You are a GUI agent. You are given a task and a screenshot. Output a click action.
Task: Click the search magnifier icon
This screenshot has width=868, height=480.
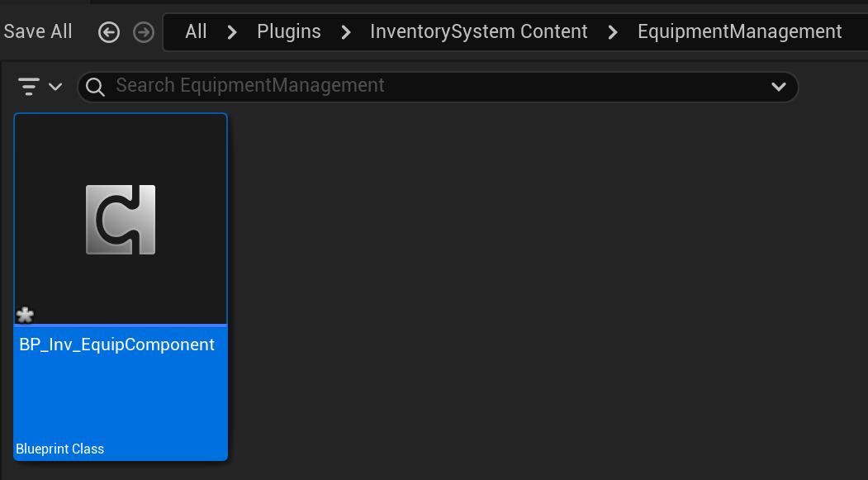click(96, 86)
